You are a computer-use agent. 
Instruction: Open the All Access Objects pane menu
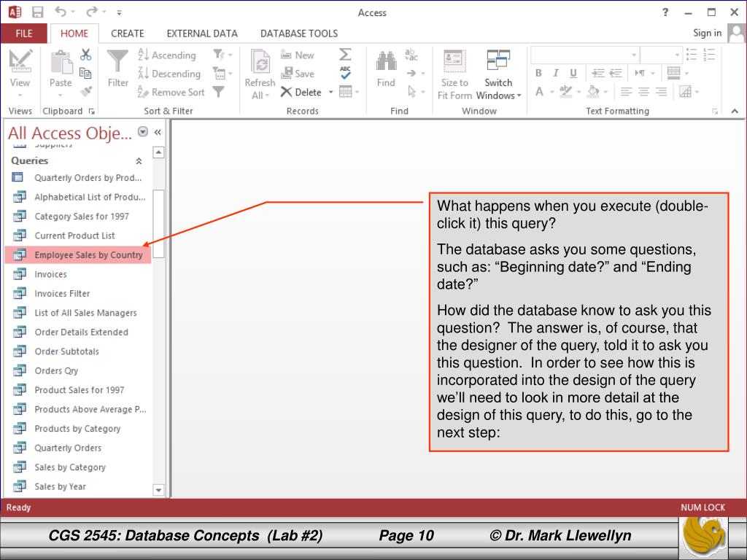coord(142,131)
